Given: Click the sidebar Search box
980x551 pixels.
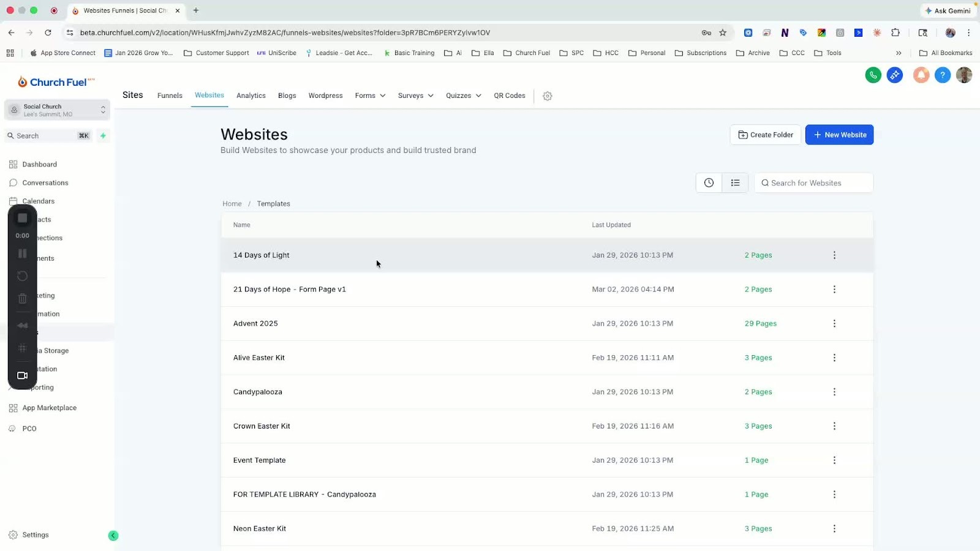Looking at the screenshot, I should coord(49,136).
